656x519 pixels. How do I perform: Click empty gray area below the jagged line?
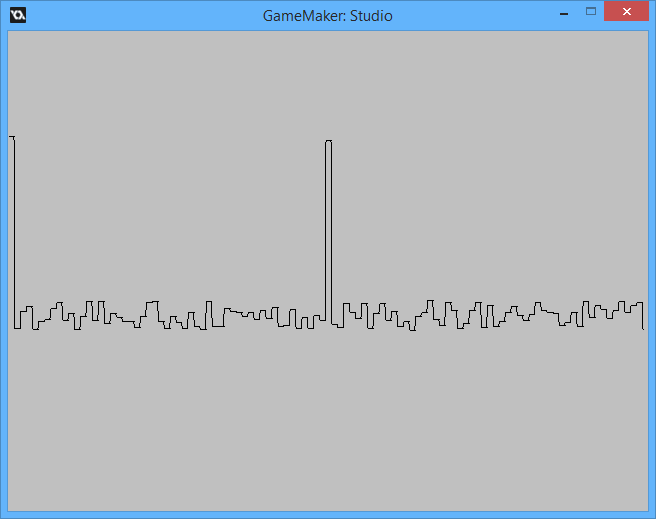(328, 420)
